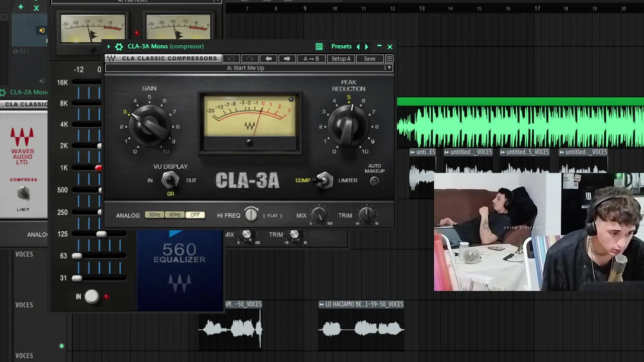Click the Setup A button
The image size is (644, 362).
(341, 59)
